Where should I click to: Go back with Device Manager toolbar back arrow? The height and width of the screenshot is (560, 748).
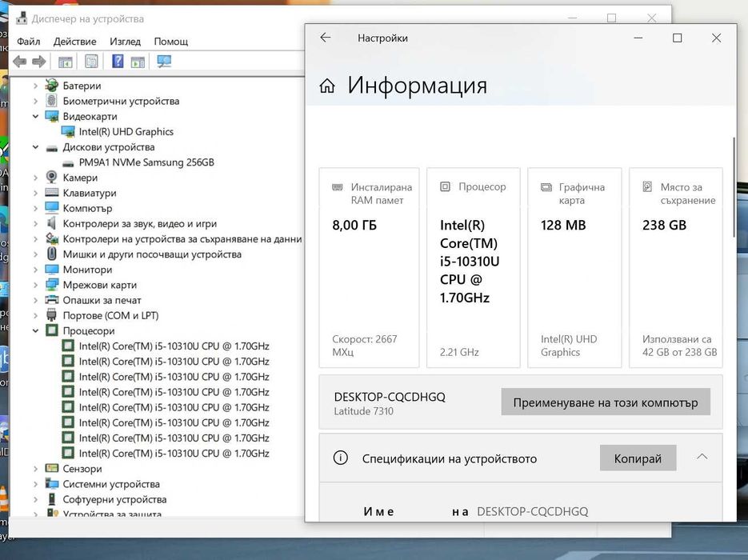19,62
